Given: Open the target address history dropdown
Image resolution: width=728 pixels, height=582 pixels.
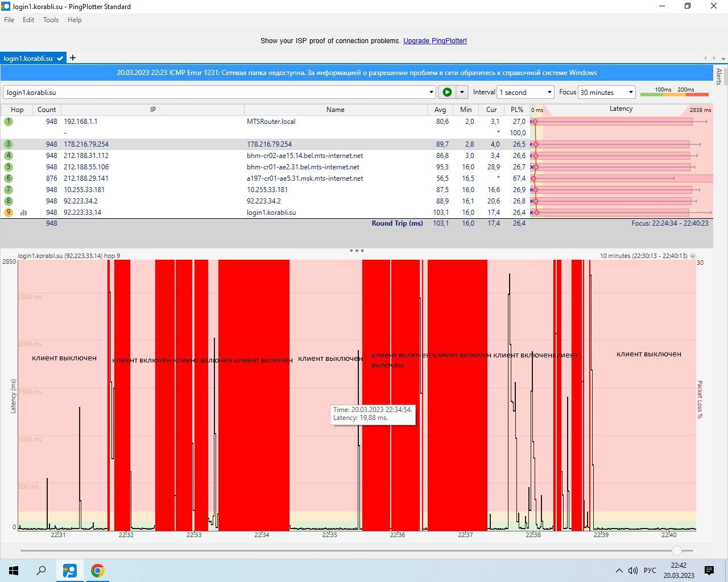Looking at the screenshot, I should pyautogui.click(x=431, y=92).
